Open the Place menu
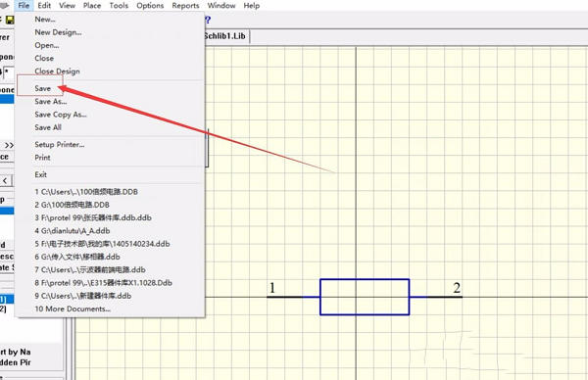The width and height of the screenshot is (588, 380). tap(92, 6)
